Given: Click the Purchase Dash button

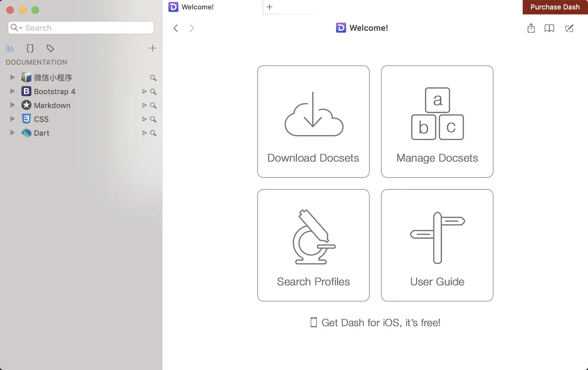Looking at the screenshot, I should click(555, 7).
